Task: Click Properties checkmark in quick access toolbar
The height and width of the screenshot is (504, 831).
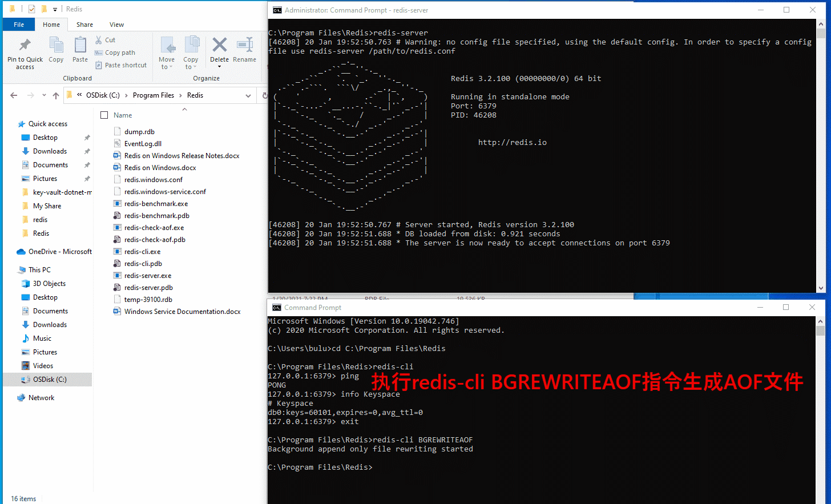Action: (x=31, y=9)
